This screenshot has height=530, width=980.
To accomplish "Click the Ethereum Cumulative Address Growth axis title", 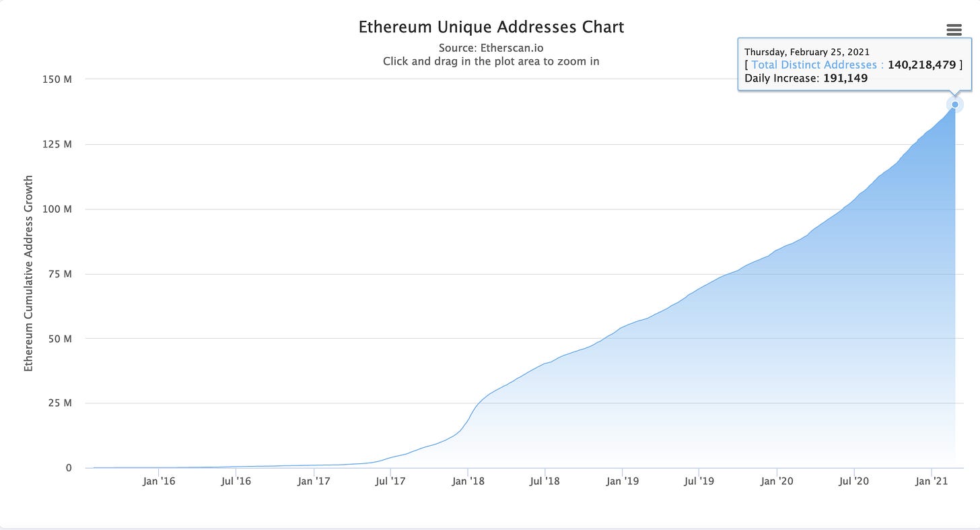I will (28, 273).
